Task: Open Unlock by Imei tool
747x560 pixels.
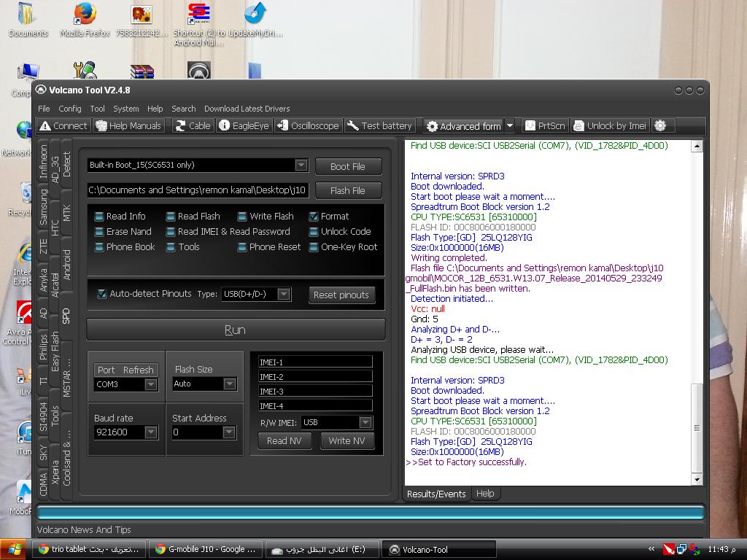Action: [x=611, y=125]
